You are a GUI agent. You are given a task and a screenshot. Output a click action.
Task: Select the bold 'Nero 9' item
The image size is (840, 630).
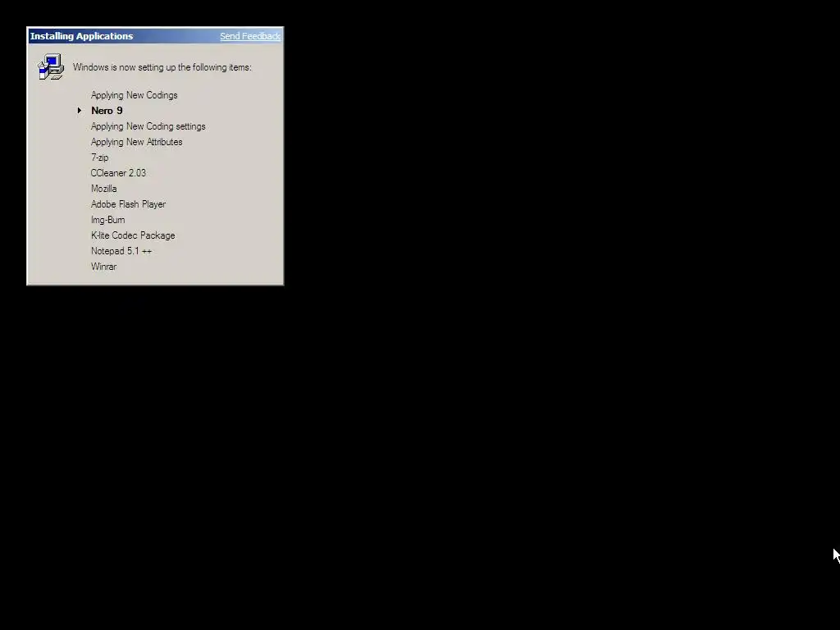107,111
